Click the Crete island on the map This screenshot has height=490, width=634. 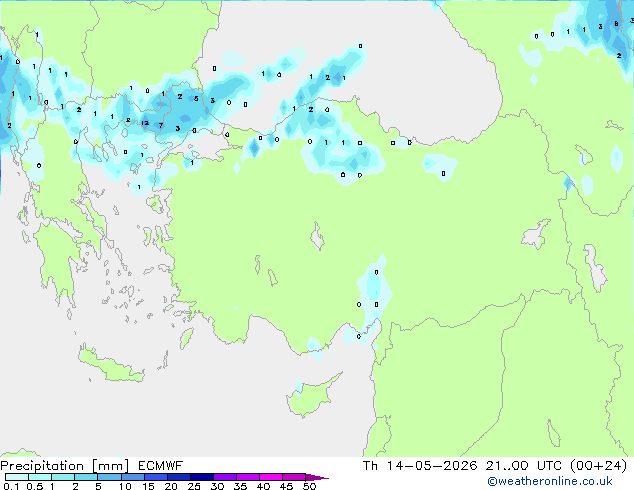point(111,365)
